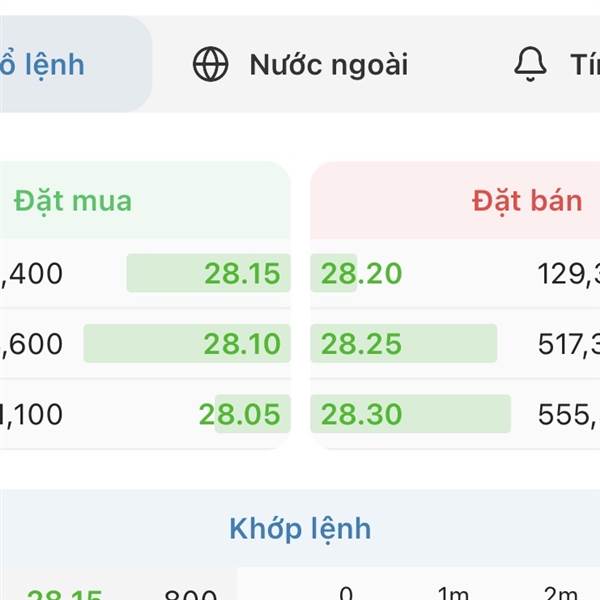Choose ask price 28.25
Screen dimensions: 600x600
[361, 344]
